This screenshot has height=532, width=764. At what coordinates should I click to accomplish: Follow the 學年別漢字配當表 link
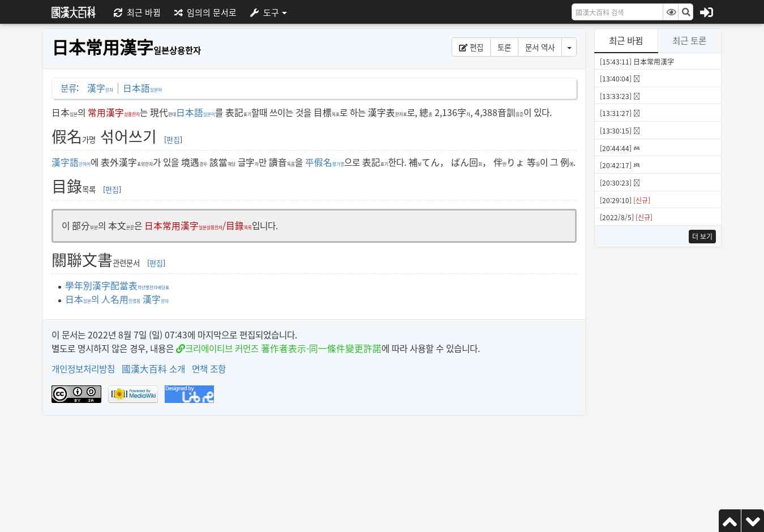101,286
